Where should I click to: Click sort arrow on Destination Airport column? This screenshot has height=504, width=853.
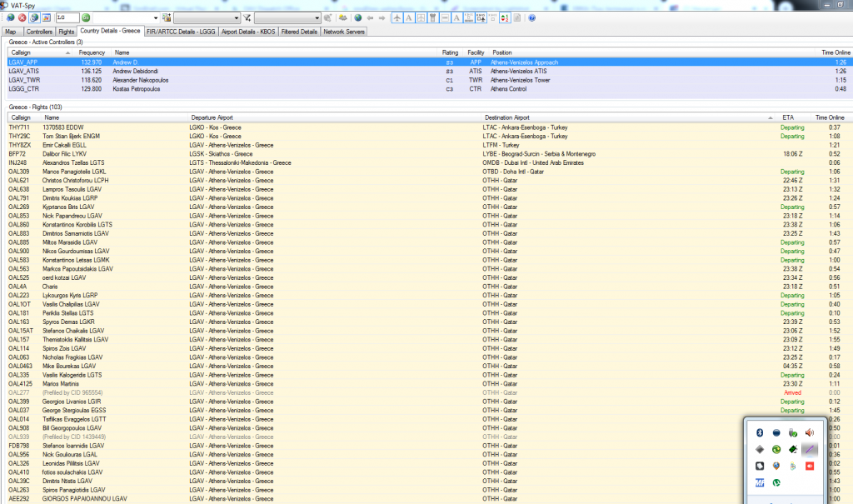point(771,117)
